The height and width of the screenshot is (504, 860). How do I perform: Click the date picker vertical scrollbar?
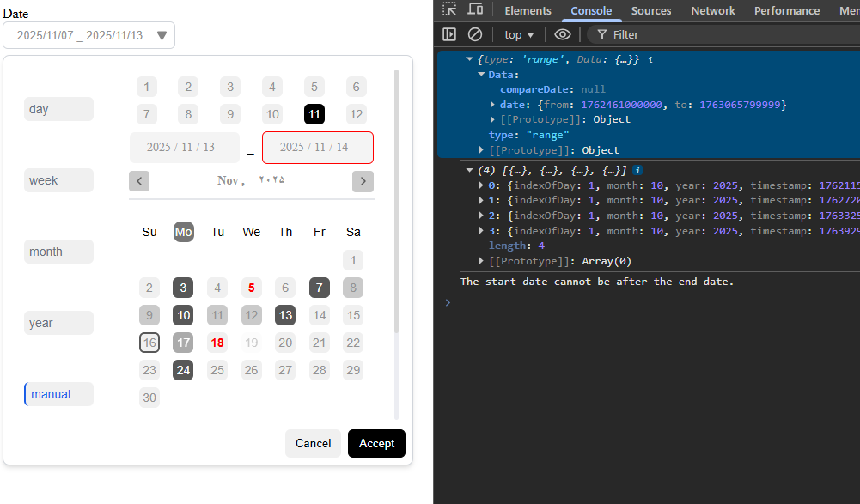click(396, 201)
